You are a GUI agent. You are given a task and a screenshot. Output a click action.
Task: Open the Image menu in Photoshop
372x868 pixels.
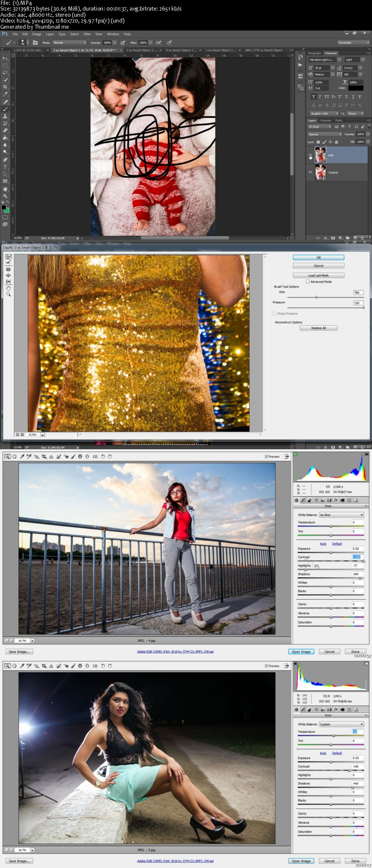[x=37, y=34]
